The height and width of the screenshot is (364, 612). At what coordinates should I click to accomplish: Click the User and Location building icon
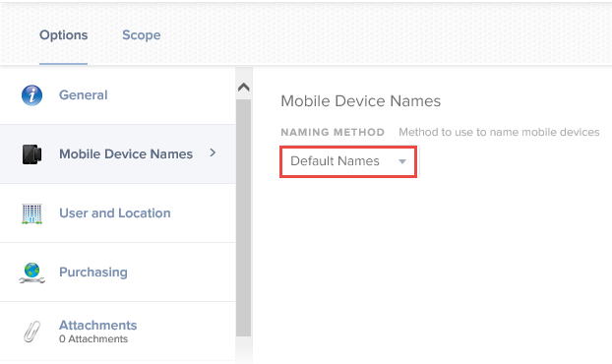(x=31, y=213)
